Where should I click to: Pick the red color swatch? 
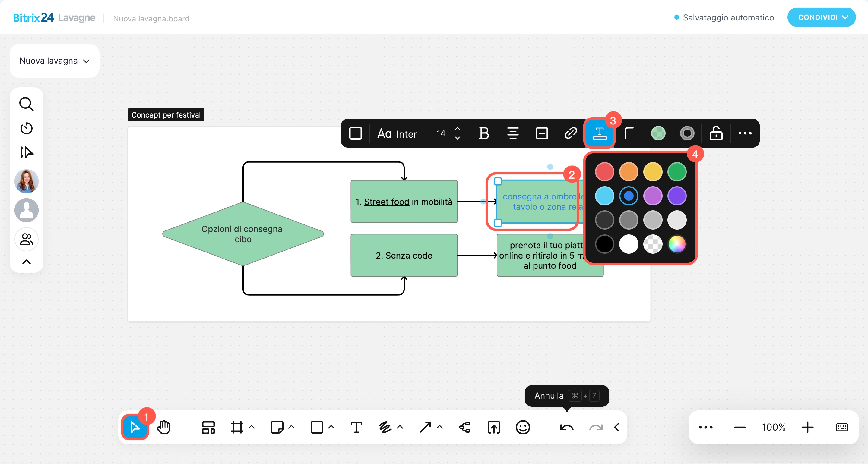[x=604, y=172]
